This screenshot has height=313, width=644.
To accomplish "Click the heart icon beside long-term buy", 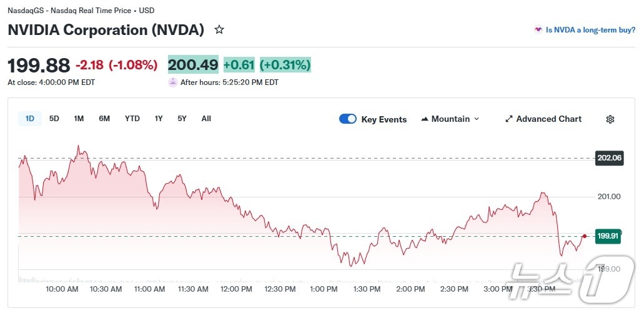I will click(x=538, y=29).
